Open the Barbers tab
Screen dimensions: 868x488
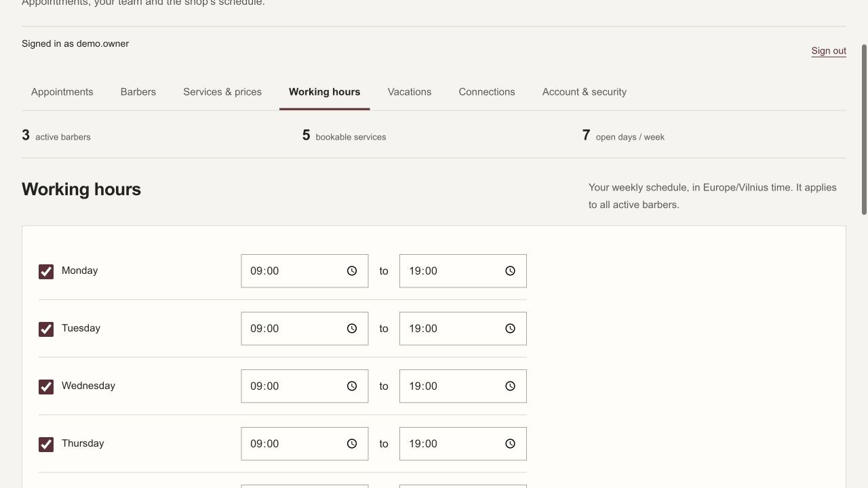point(138,92)
